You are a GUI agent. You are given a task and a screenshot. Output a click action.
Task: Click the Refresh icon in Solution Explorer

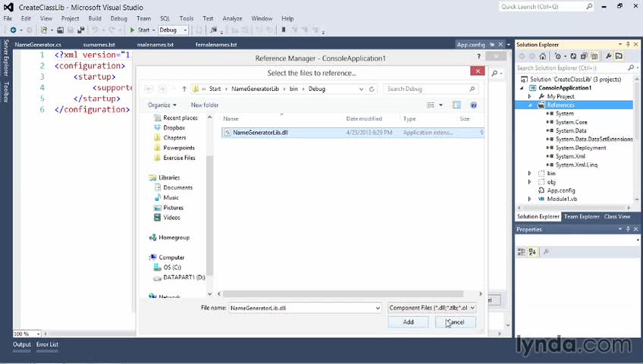point(573,56)
